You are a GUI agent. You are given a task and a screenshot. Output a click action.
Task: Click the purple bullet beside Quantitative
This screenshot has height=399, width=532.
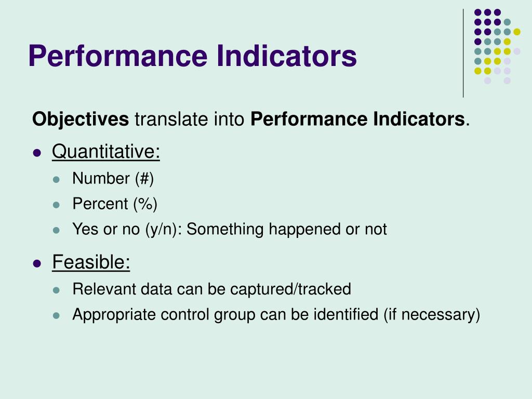tap(37, 152)
